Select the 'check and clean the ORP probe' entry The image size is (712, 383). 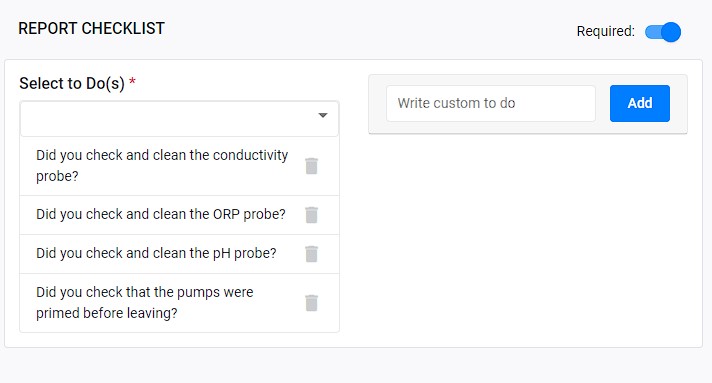click(161, 214)
